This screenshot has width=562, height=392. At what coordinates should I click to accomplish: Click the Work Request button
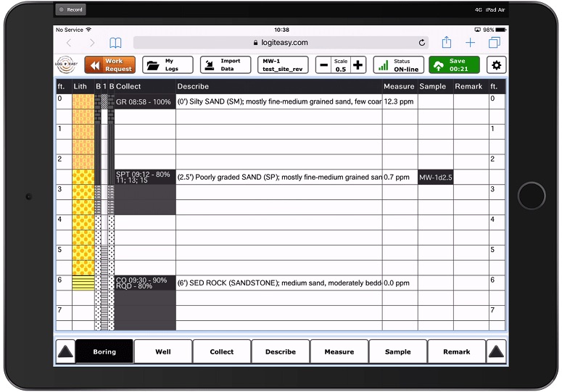click(x=110, y=65)
